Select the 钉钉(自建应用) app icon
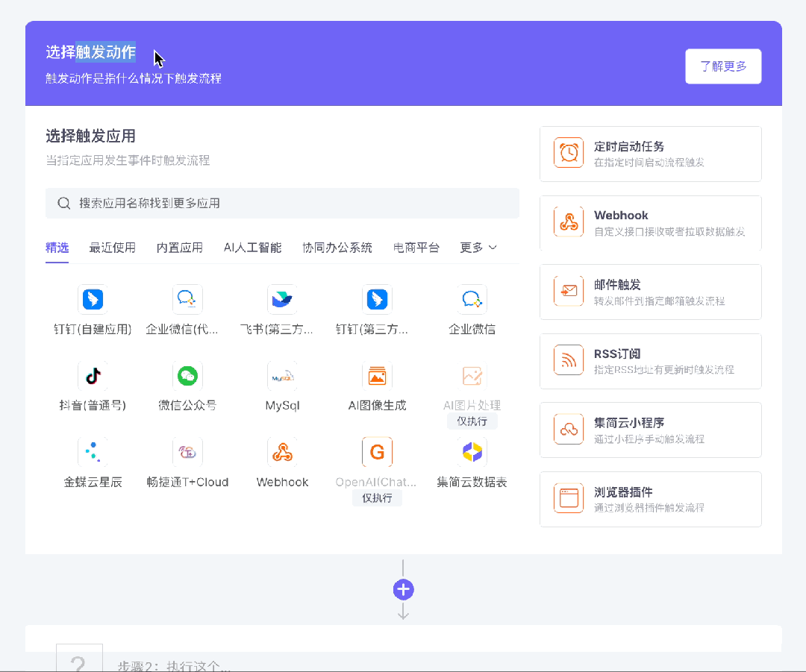 [93, 300]
